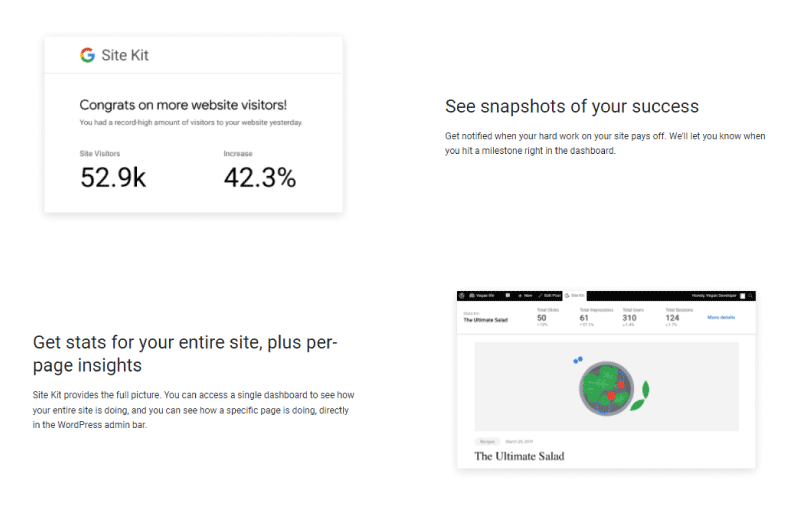Follow the More details link
Image resolution: width=800 pixels, height=530 pixels.
[x=721, y=317]
